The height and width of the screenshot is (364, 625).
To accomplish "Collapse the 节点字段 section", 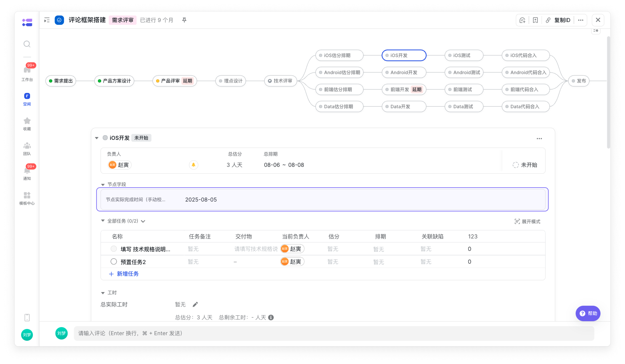I will [103, 185].
